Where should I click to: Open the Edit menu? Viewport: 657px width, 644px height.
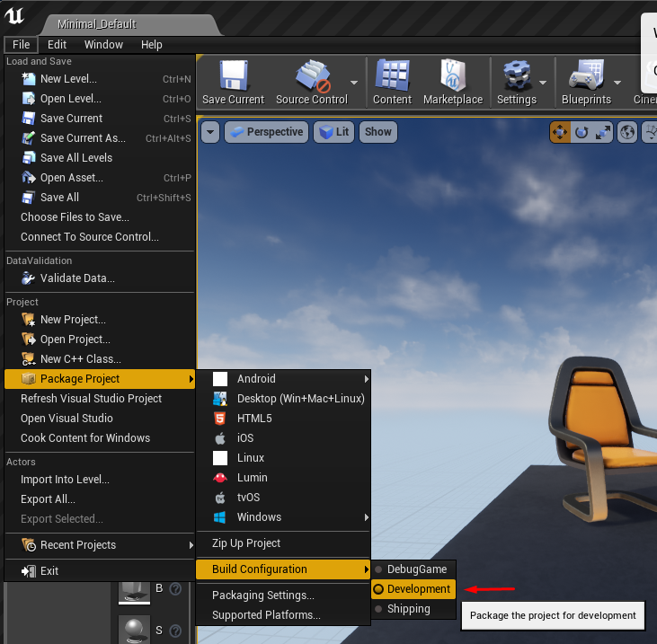click(x=57, y=44)
